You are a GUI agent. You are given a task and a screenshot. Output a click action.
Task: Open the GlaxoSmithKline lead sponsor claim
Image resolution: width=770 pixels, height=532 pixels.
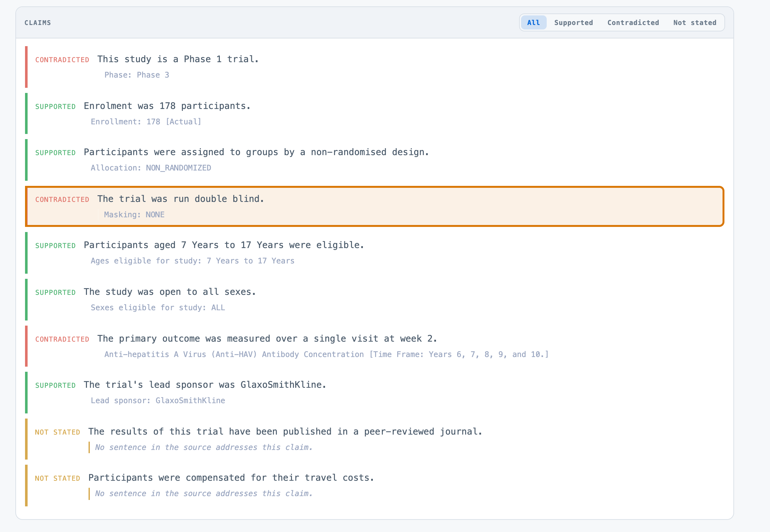[374, 393]
